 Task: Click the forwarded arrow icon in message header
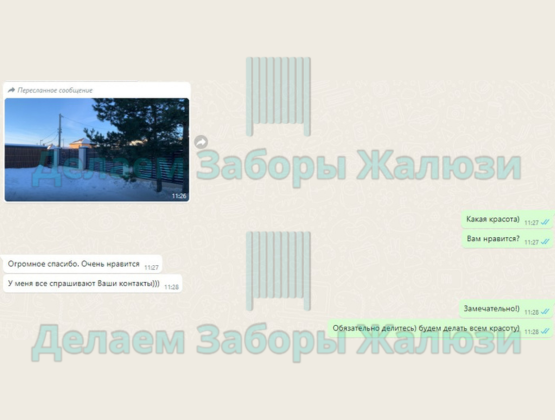click(x=11, y=90)
